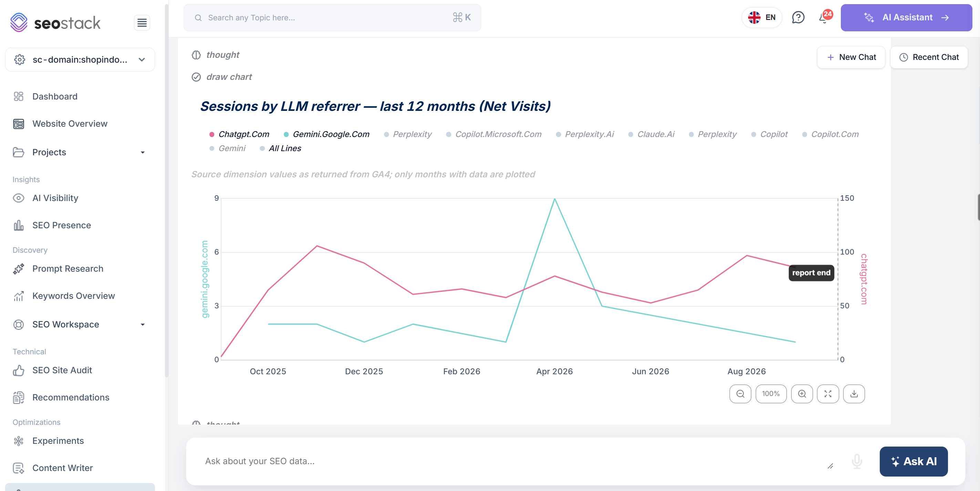The height and width of the screenshot is (491, 980).
Task: Click the Ask AI button
Action: 913,461
